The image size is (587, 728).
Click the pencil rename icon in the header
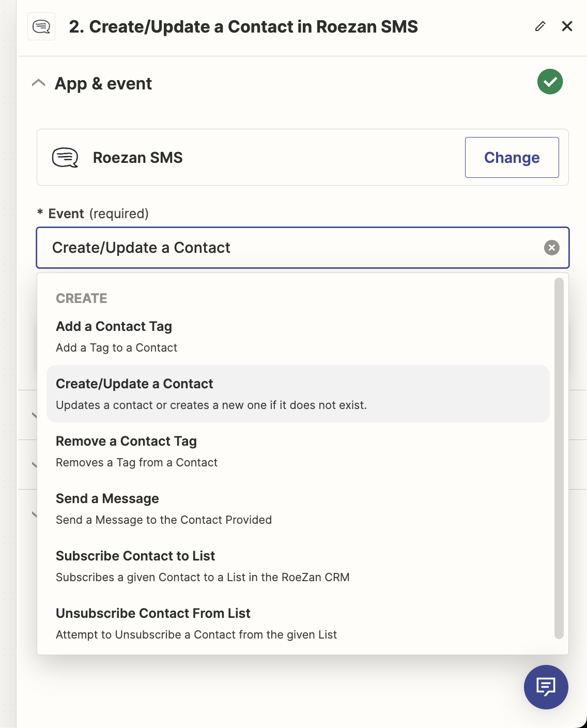coord(540,26)
